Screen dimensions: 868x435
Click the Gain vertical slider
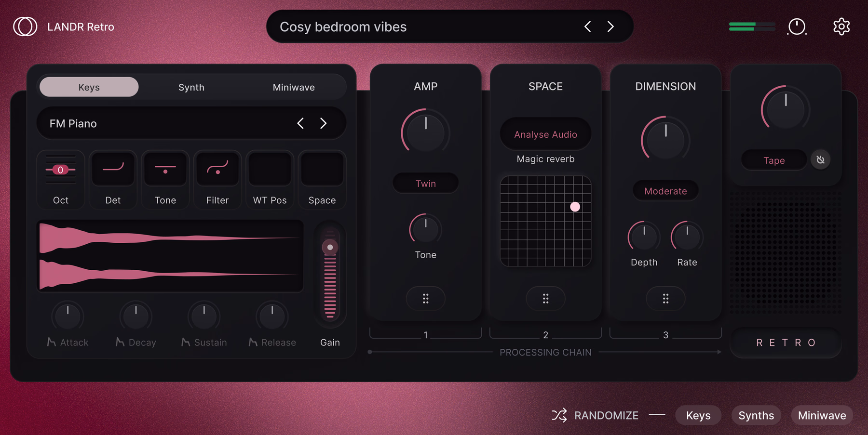pos(330,274)
